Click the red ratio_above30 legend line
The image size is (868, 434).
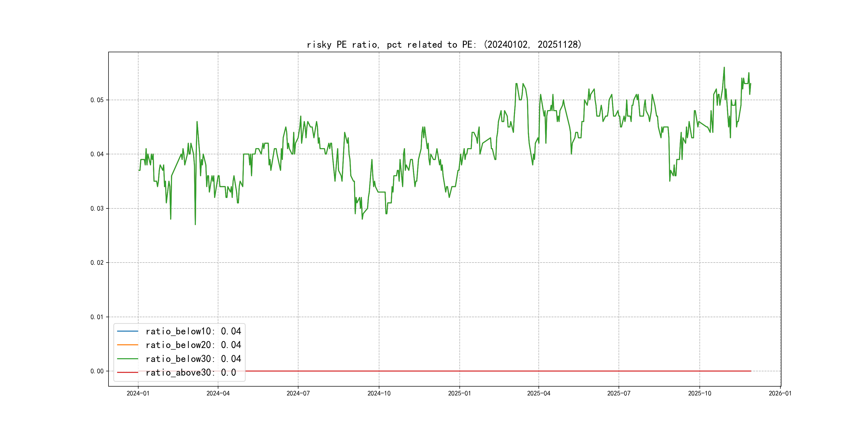(x=127, y=373)
